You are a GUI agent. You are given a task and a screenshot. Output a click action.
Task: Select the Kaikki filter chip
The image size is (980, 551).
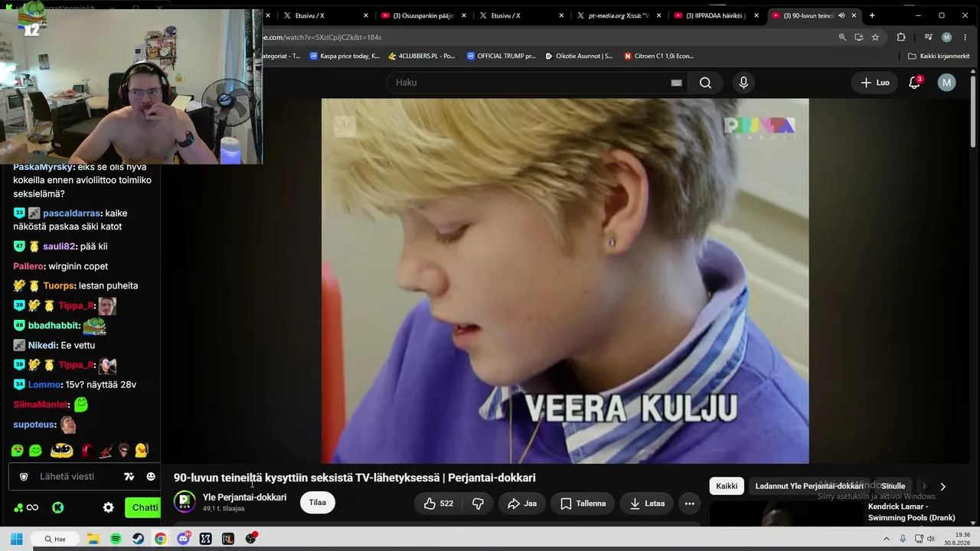tap(727, 486)
